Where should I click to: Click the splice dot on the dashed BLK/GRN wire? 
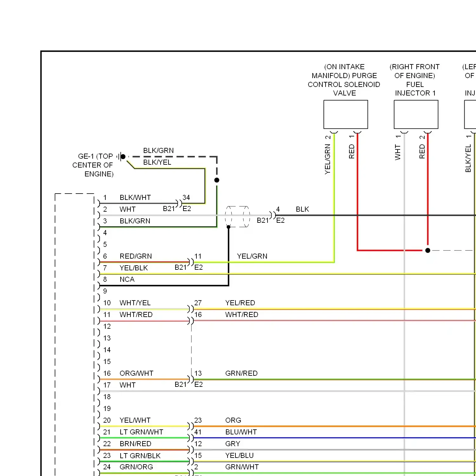click(217, 180)
